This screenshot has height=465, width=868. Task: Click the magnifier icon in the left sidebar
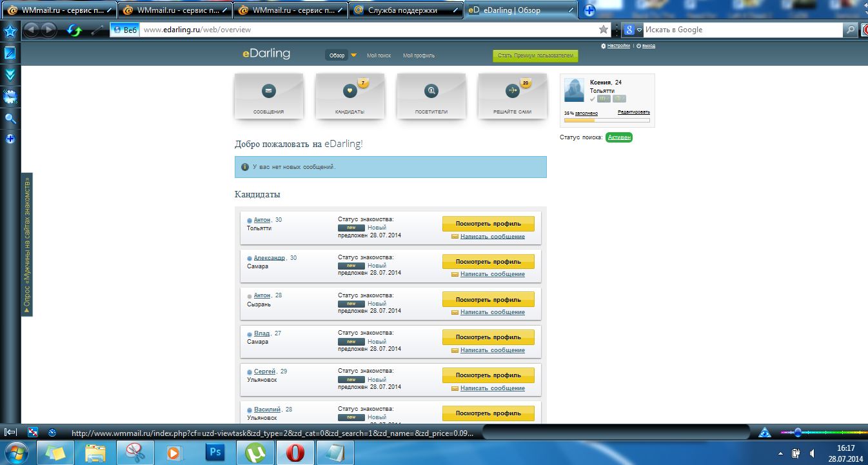10,119
